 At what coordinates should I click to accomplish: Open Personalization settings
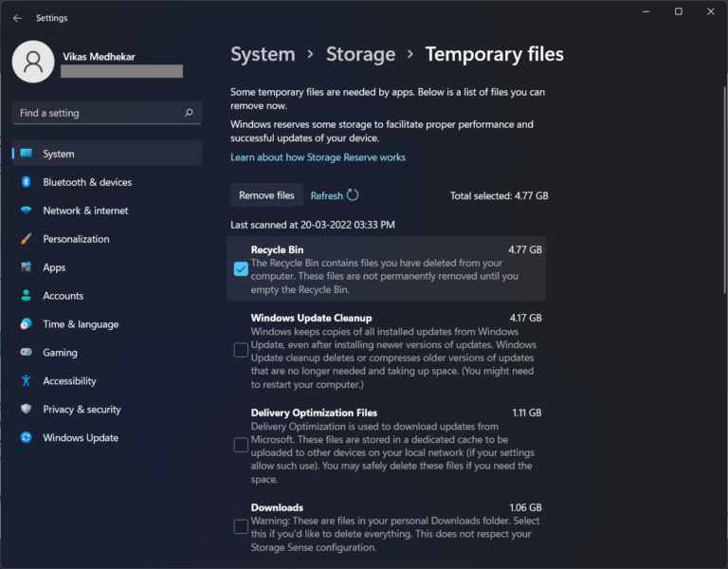tap(107, 239)
